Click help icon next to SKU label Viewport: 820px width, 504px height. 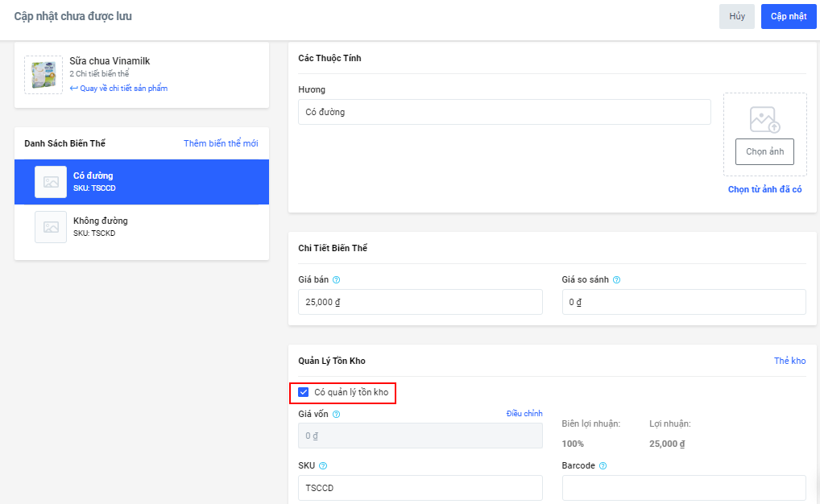point(323,466)
